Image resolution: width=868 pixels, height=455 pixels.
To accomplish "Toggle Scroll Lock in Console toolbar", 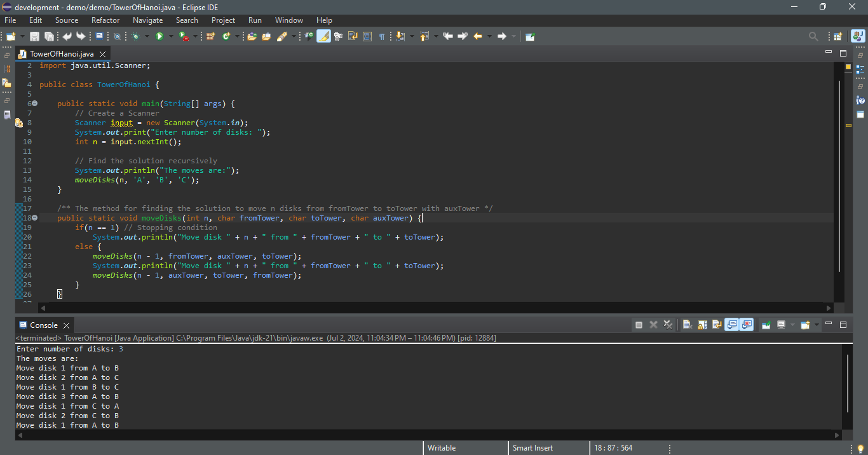I will (x=702, y=325).
